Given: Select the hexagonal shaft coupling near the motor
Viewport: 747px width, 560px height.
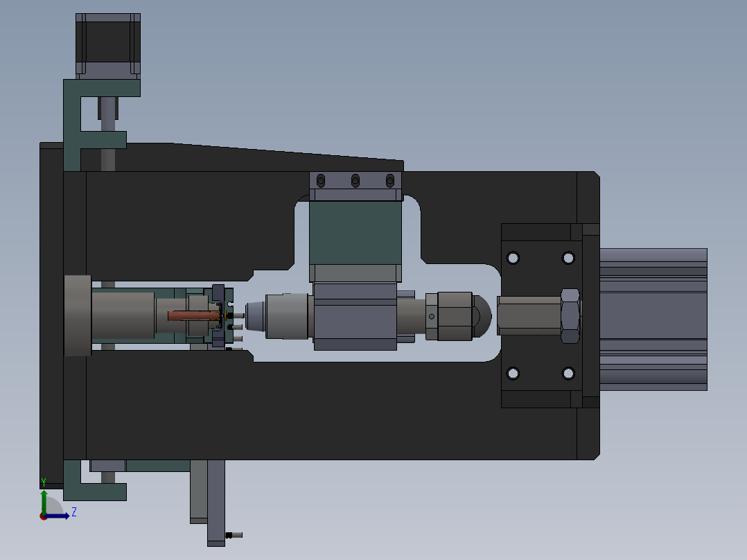Looking at the screenshot, I should click(529, 315).
